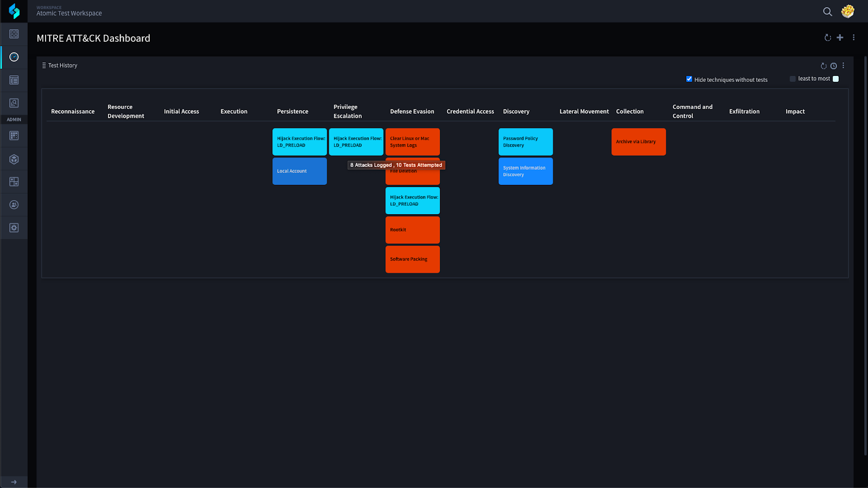
Task: Click the Privilege Escalation column header
Action: (348, 111)
